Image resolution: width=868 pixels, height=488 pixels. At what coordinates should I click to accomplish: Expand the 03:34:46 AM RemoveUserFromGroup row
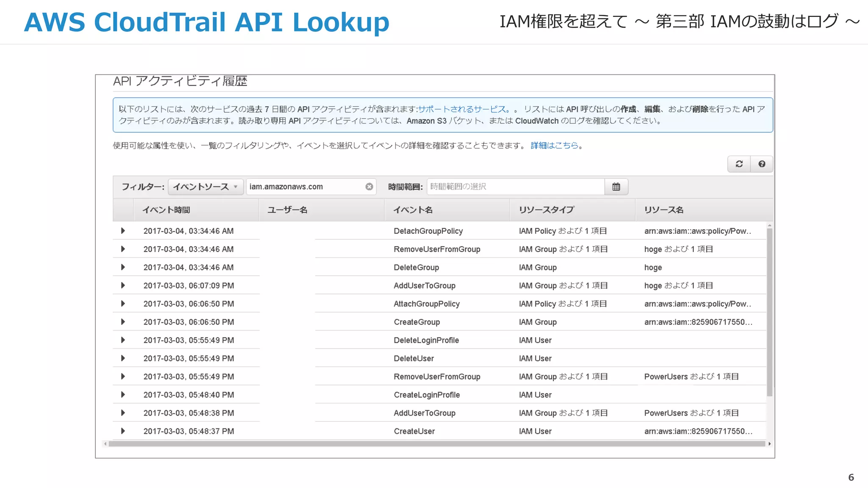[123, 249]
